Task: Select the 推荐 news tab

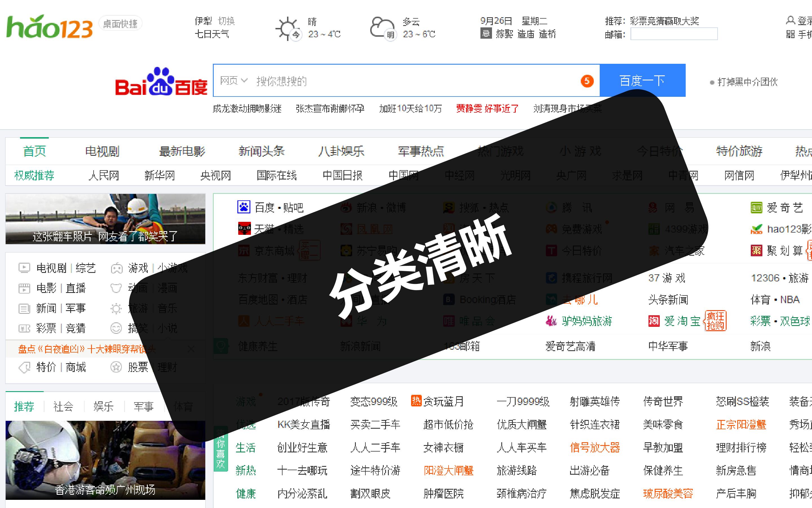Action: pos(24,406)
